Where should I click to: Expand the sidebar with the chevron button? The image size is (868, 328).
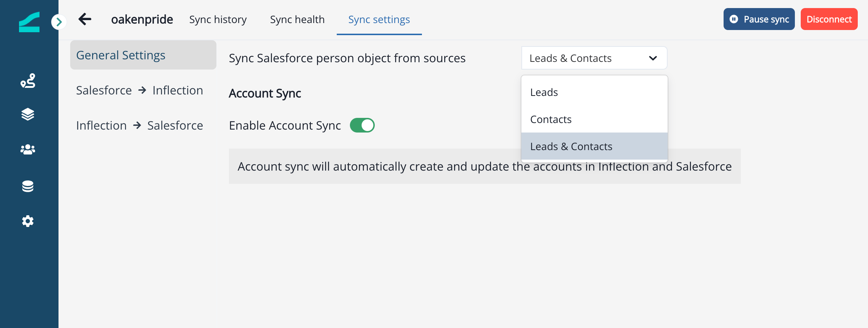point(59,22)
